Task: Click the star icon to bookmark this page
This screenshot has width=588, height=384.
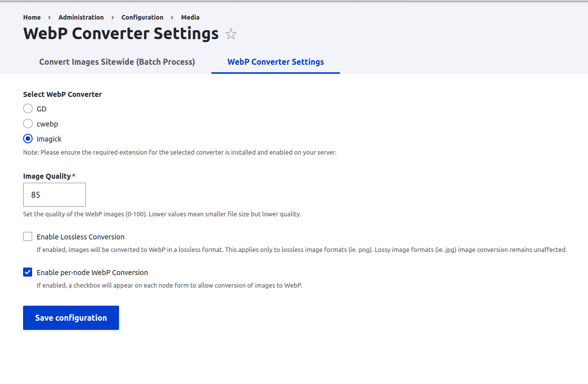Action: click(230, 34)
